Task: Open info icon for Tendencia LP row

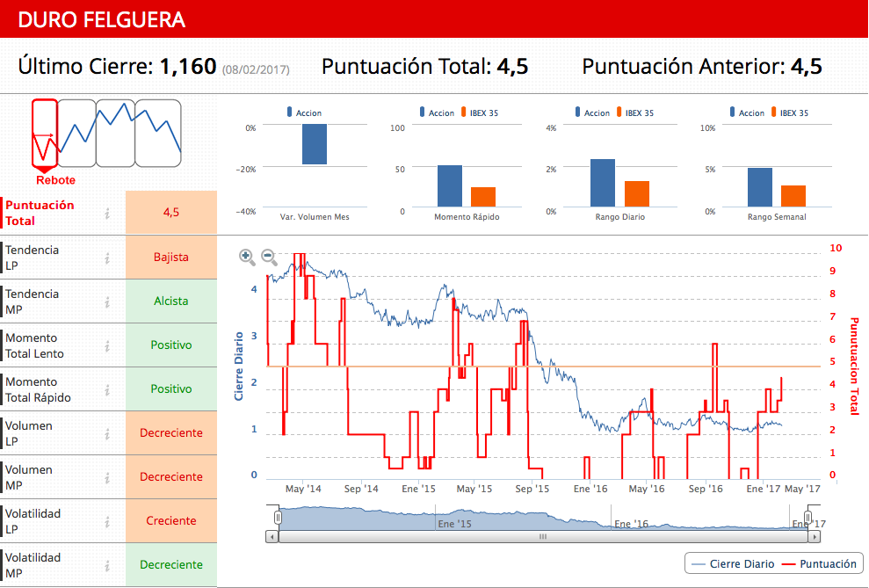Action: click(x=107, y=258)
